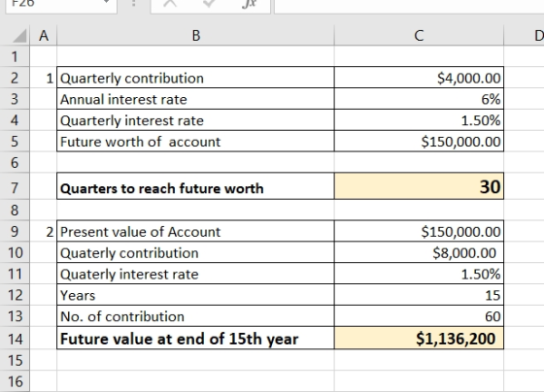Select row 6 header
The width and height of the screenshot is (544, 392).
(15, 162)
